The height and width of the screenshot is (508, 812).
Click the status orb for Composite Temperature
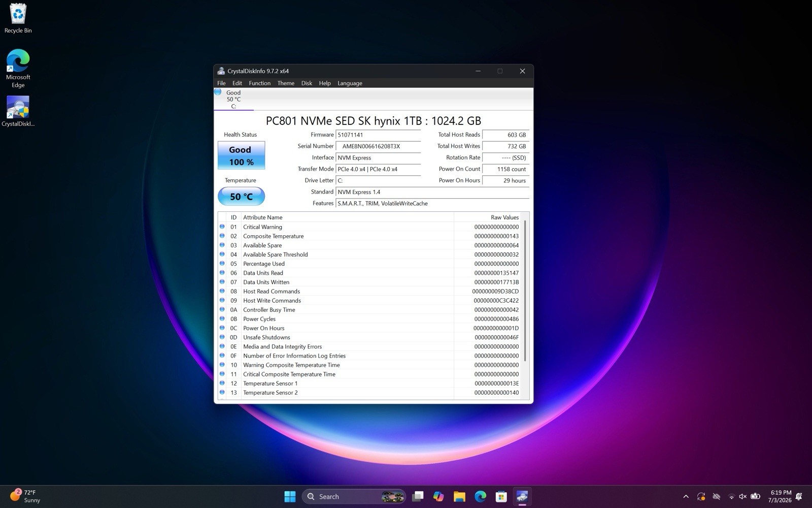(222, 236)
